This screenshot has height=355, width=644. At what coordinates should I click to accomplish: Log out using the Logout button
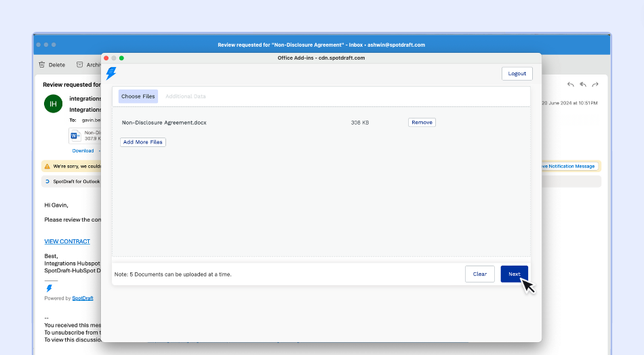pyautogui.click(x=517, y=73)
